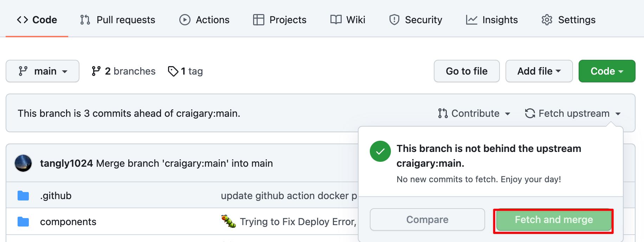Click the pull request icon beside Contribute
Image resolution: width=644 pixels, height=242 pixels.
(443, 113)
